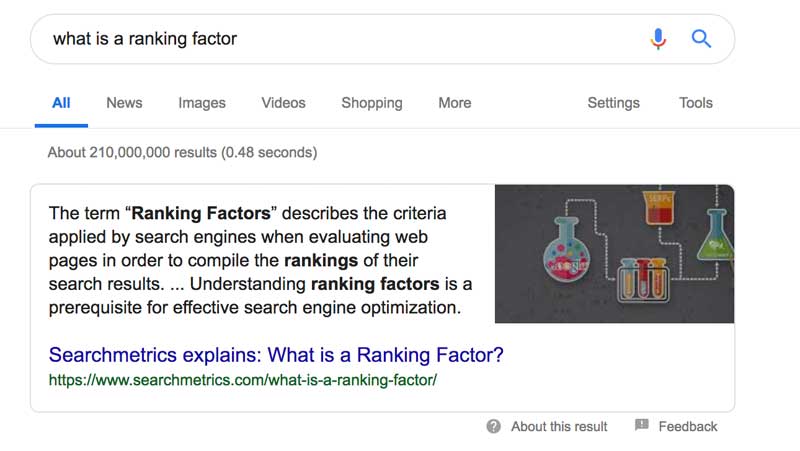Switch to the News tab
Screen dimensions: 800x451
[124, 103]
